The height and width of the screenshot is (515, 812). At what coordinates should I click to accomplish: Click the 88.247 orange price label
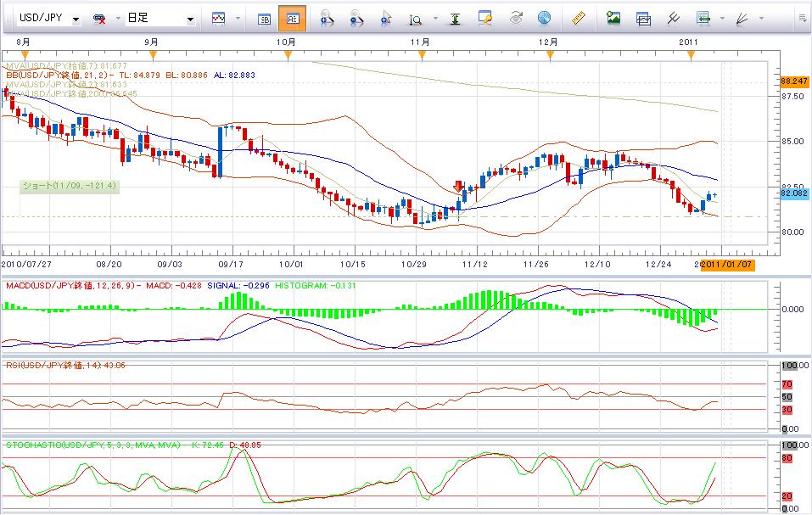pyautogui.click(x=794, y=81)
